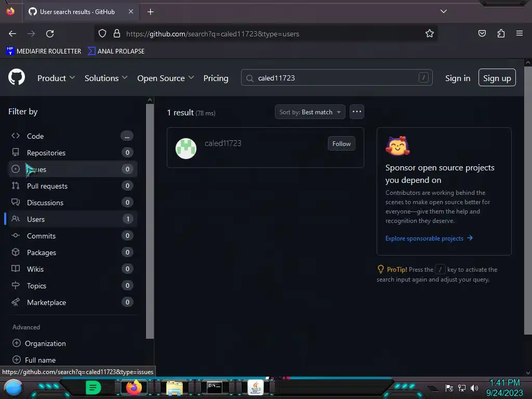The width and height of the screenshot is (532, 399).
Task: Click the volume speaker tray icon
Action: click(474, 388)
